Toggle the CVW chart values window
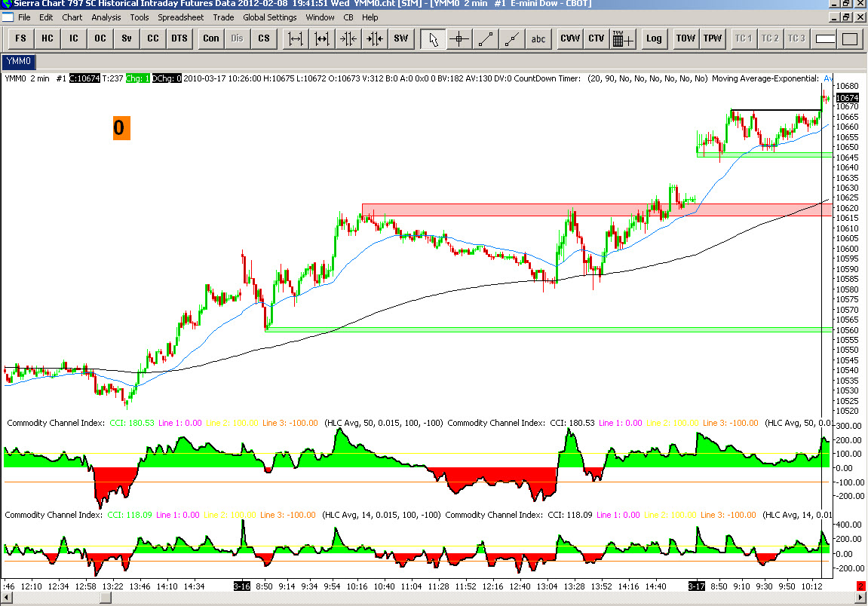868x606 pixels. 569,38
